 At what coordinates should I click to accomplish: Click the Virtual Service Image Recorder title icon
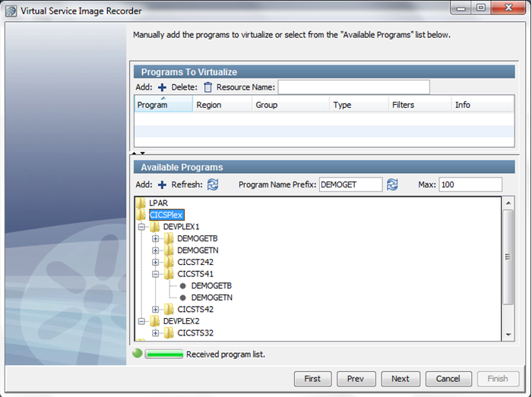[11, 11]
